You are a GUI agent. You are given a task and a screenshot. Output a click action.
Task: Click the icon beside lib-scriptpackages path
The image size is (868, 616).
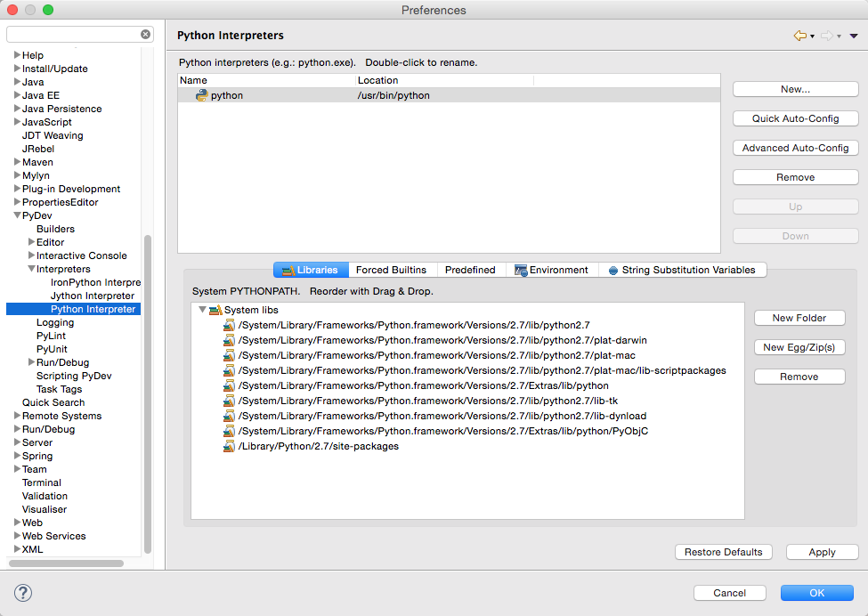tap(229, 370)
